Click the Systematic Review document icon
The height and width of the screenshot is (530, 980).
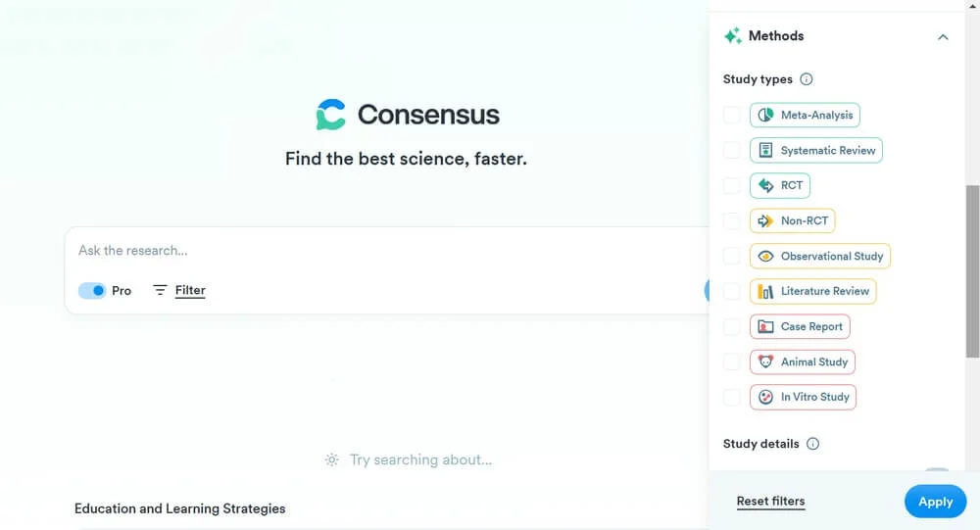tap(765, 151)
